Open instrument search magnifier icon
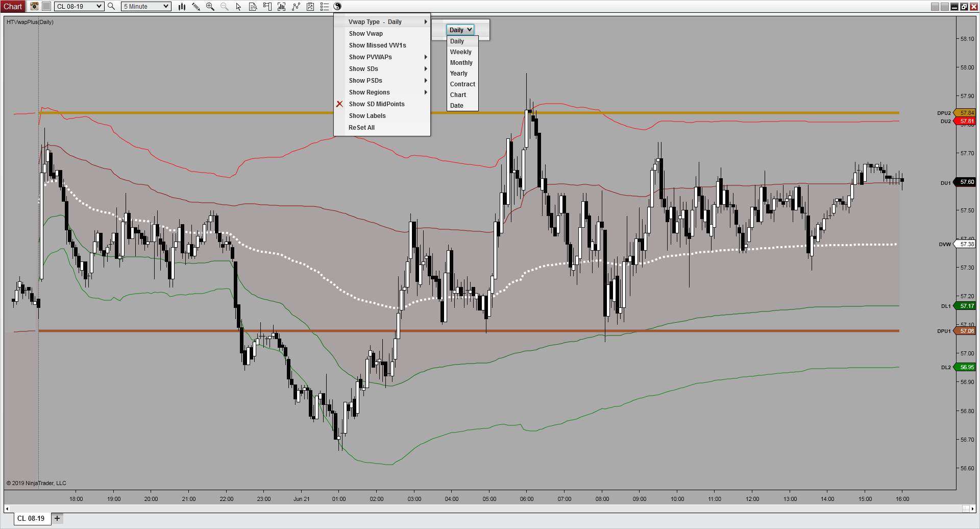The image size is (980, 529). [x=111, y=6]
